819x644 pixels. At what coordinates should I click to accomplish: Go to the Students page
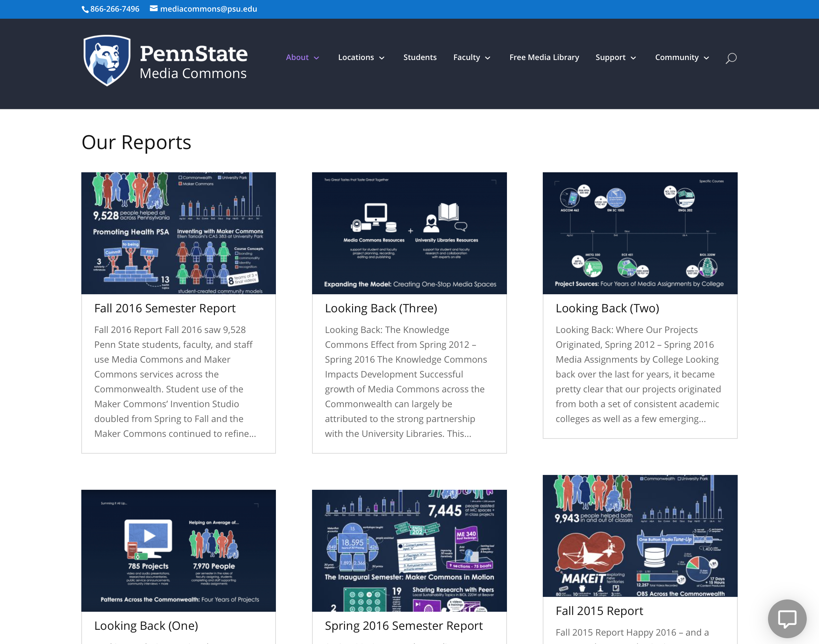click(x=420, y=57)
